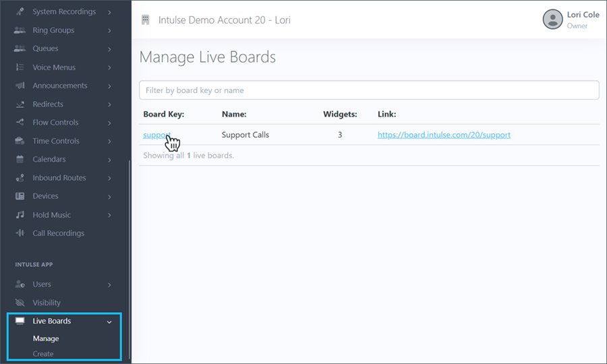Collapse the Live Boards chevron
This screenshot has width=607, height=364.
tap(109, 322)
